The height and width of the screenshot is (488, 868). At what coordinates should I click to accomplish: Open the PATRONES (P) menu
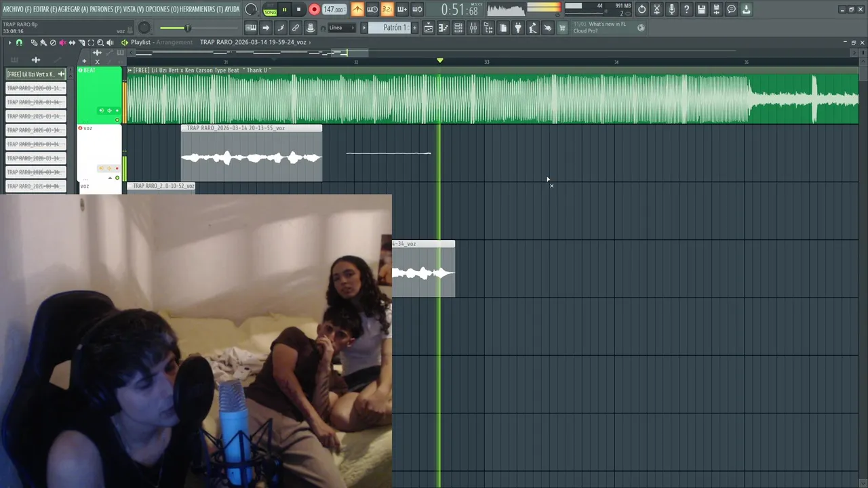(106, 9)
